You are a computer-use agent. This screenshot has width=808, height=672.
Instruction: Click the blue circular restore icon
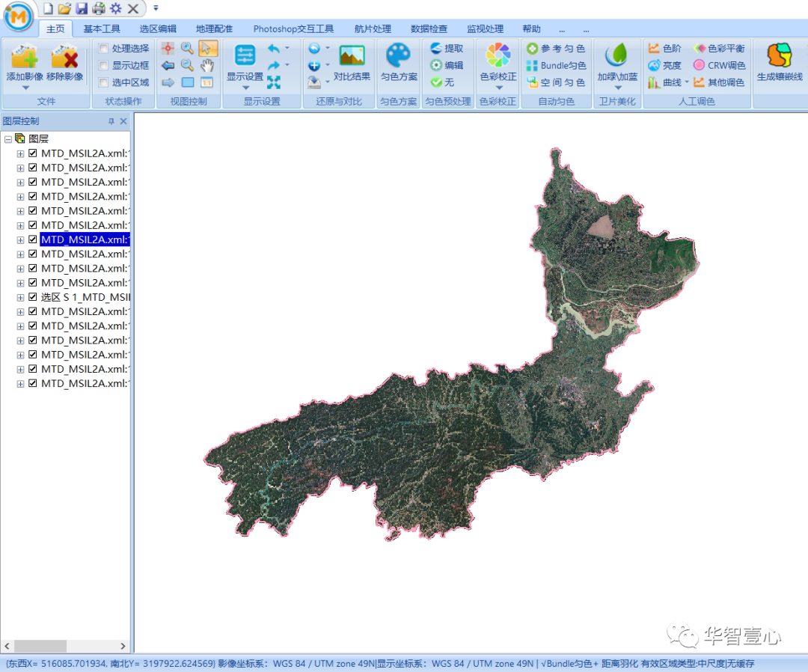click(x=314, y=49)
